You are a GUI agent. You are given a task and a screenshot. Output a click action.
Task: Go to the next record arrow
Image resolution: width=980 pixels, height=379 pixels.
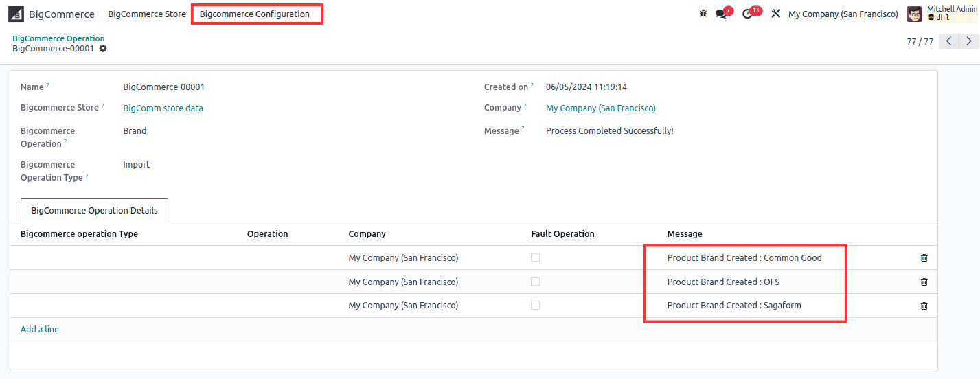tap(969, 41)
